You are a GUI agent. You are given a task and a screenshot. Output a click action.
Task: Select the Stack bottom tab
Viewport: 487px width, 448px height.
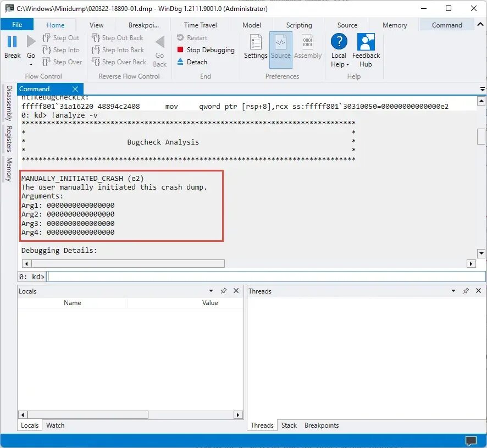click(289, 425)
